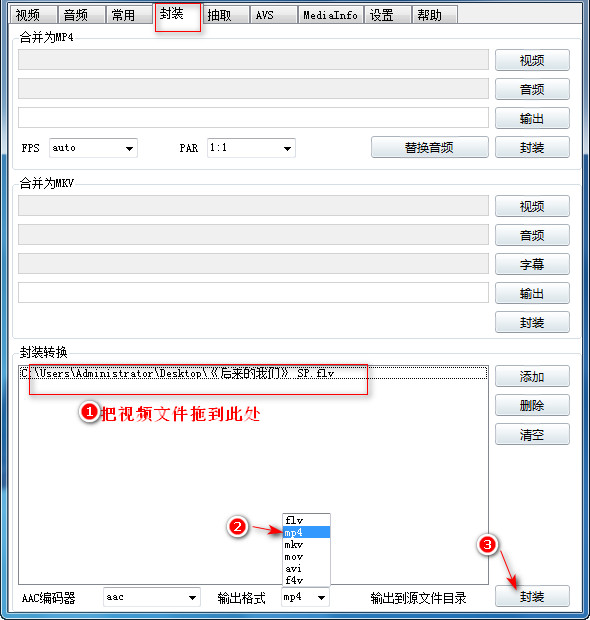Open the 帮助 tab
590x620 pixels.
[435, 15]
